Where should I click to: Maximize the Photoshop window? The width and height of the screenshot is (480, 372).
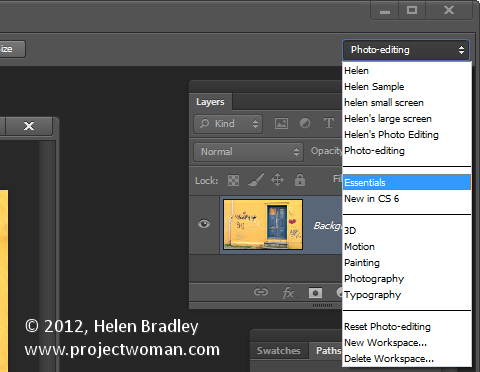tap(412, 11)
